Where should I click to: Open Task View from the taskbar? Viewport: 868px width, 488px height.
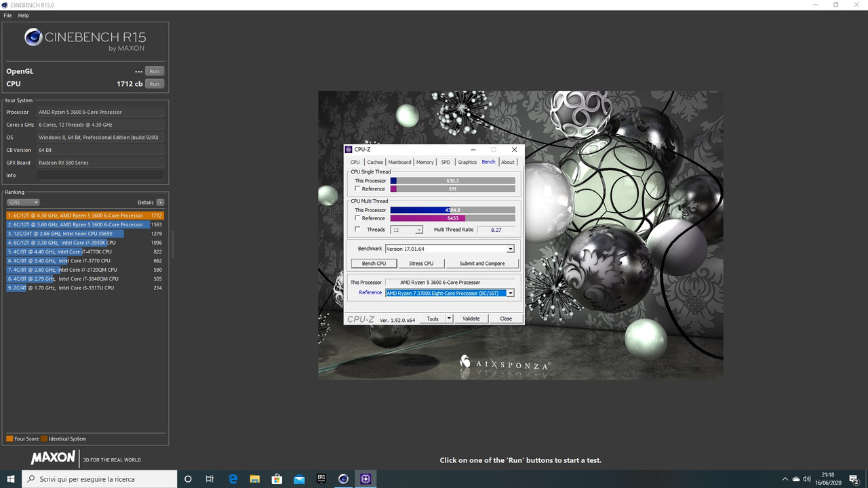coord(210,479)
